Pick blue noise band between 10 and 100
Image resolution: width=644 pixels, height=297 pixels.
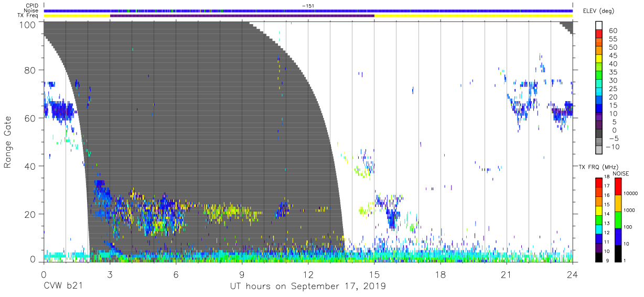[617, 237]
